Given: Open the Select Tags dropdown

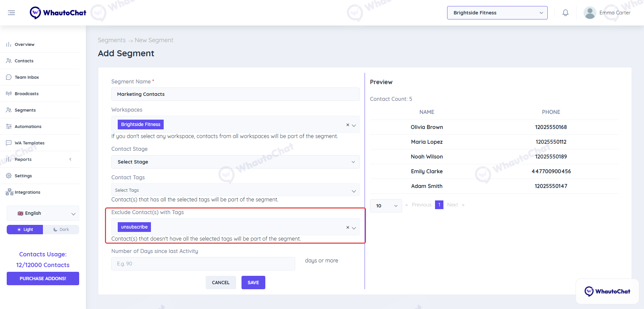Looking at the screenshot, I should tap(235, 190).
